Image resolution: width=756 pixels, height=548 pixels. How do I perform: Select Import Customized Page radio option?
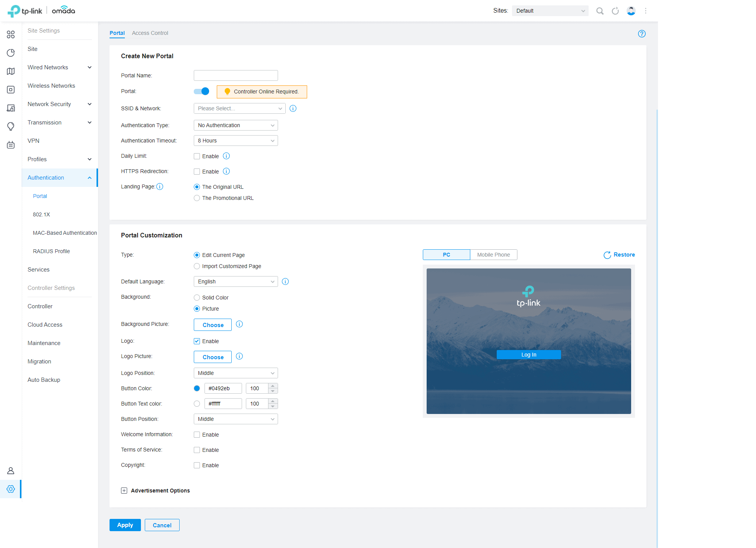[x=197, y=266]
